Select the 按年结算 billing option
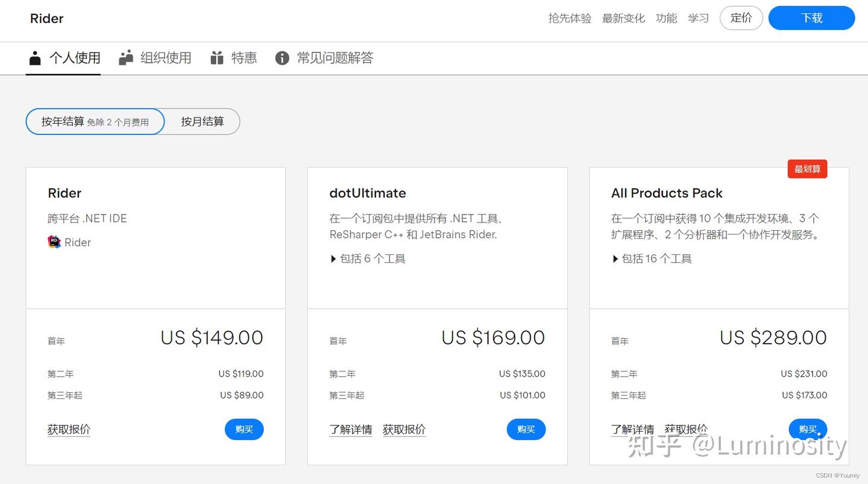868x484 pixels. coord(95,121)
